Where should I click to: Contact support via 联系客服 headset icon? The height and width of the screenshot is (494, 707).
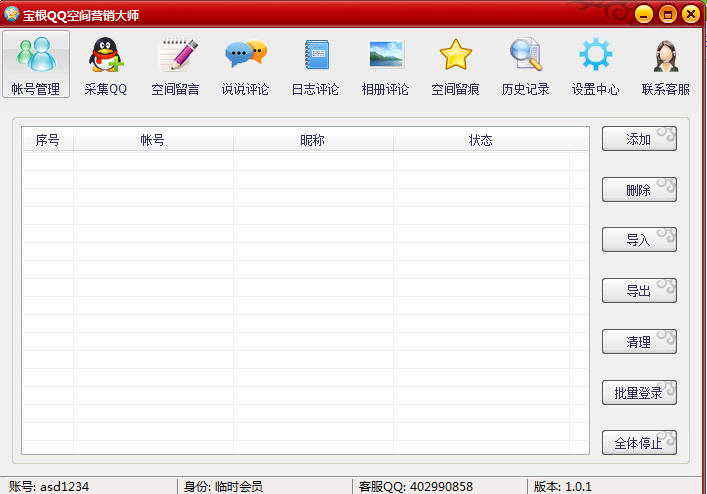[666, 56]
